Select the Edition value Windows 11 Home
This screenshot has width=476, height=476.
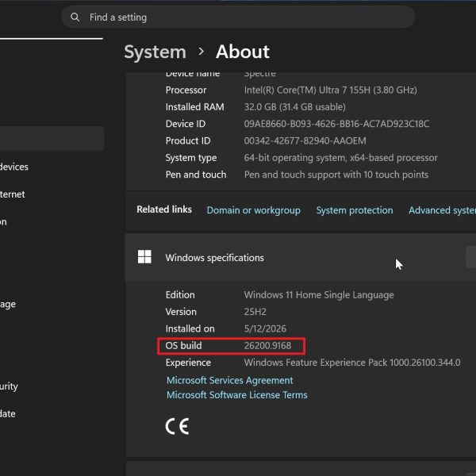point(319,295)
